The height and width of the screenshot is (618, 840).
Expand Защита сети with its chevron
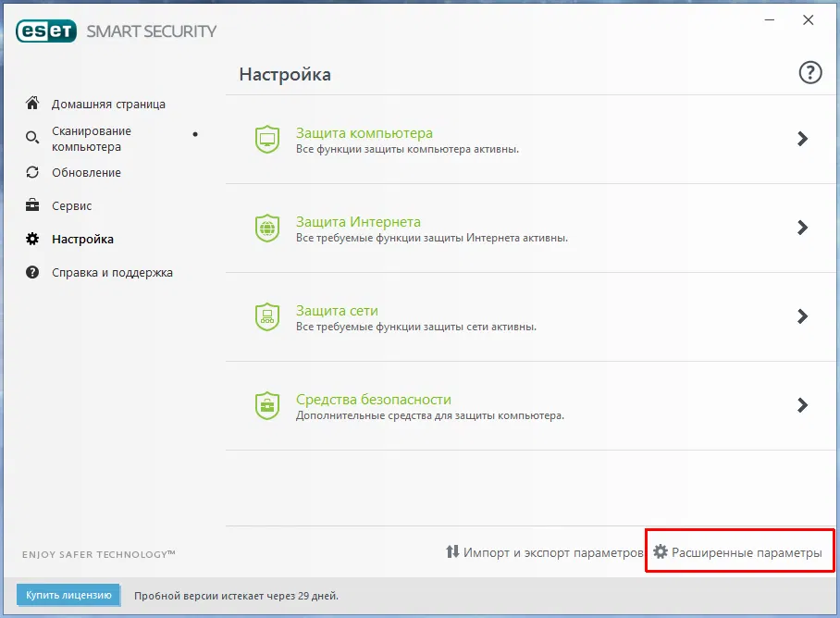tap(802, 316)
